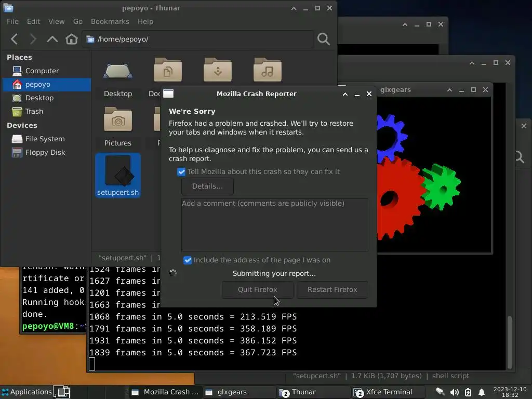Open the Desktop folder icon in file view
The image size is (532, 399).
coord(118,72)
